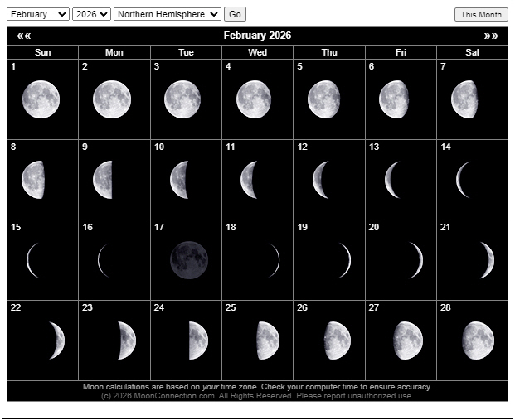The height and width of the screenshot is (420, 515).
Task: Click the waxing gibbous moon on February 28
Action: [478, 340]
